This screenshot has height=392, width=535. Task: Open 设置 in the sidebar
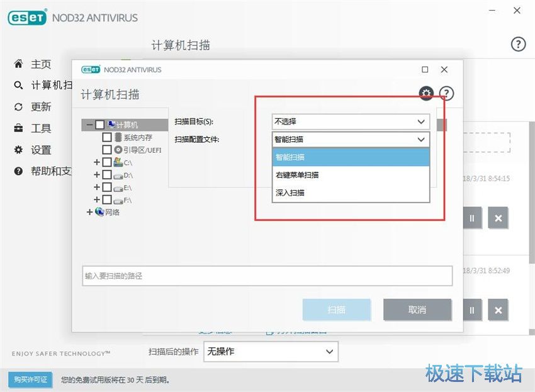(x=41, y=150)
